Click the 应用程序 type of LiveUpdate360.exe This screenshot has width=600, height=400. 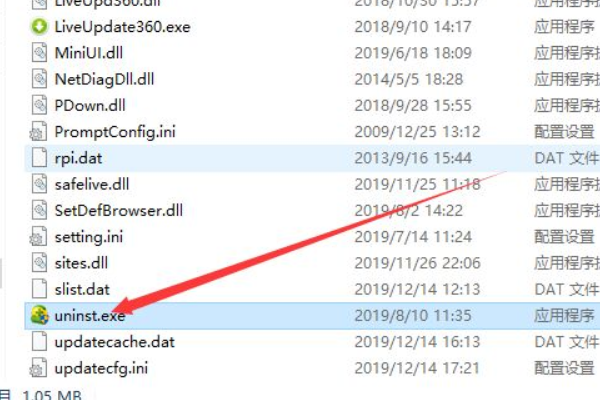[x=564, y=27]
